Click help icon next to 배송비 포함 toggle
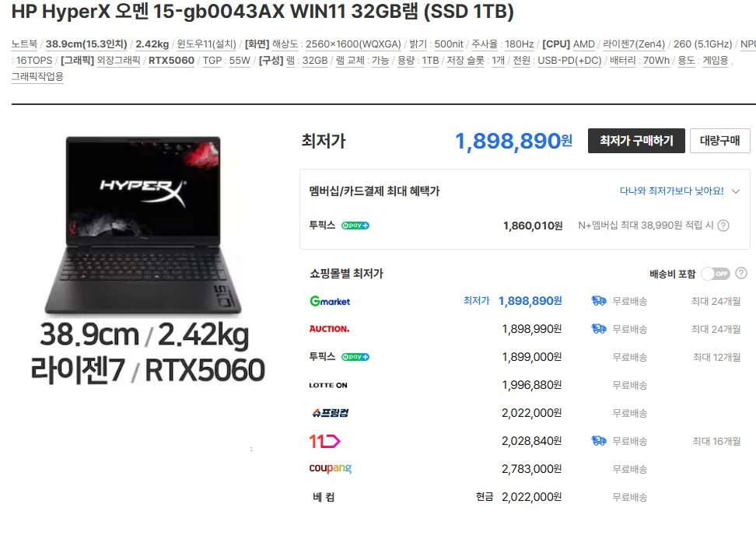 741,274
